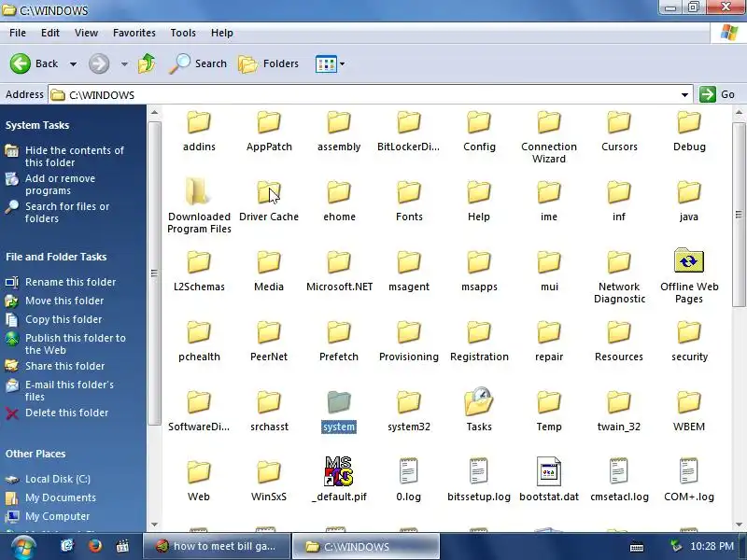
Task: Select the Downloaded Program Files folder
Action: (199, 206)
